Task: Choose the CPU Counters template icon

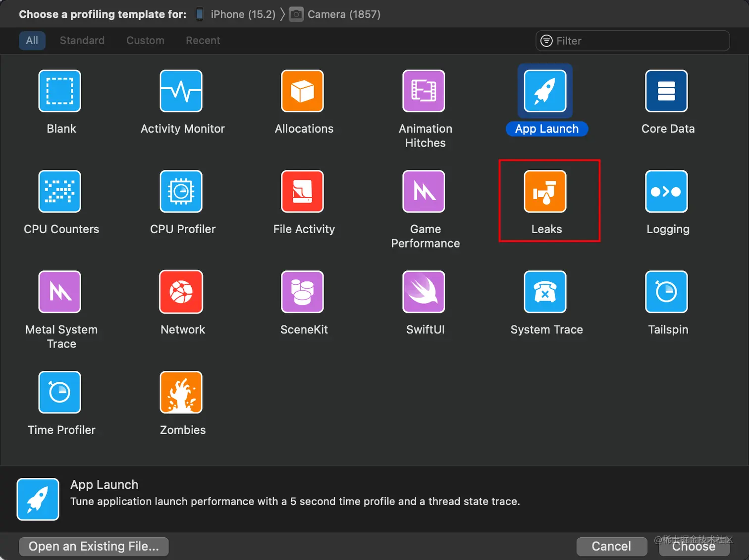Action: [60, 192]
